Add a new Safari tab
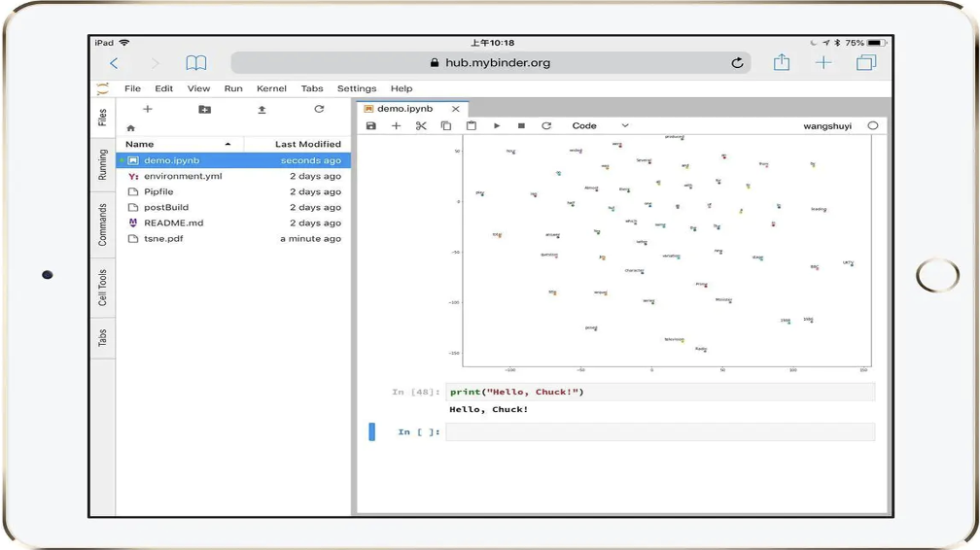980x550 pixels. [823, 62]
